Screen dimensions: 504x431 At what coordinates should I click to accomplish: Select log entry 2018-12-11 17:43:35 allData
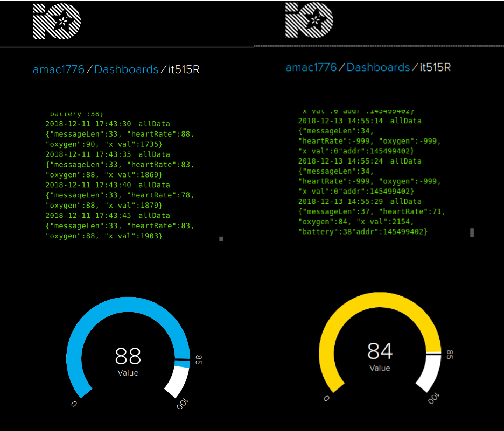click(x=108, y=154)
